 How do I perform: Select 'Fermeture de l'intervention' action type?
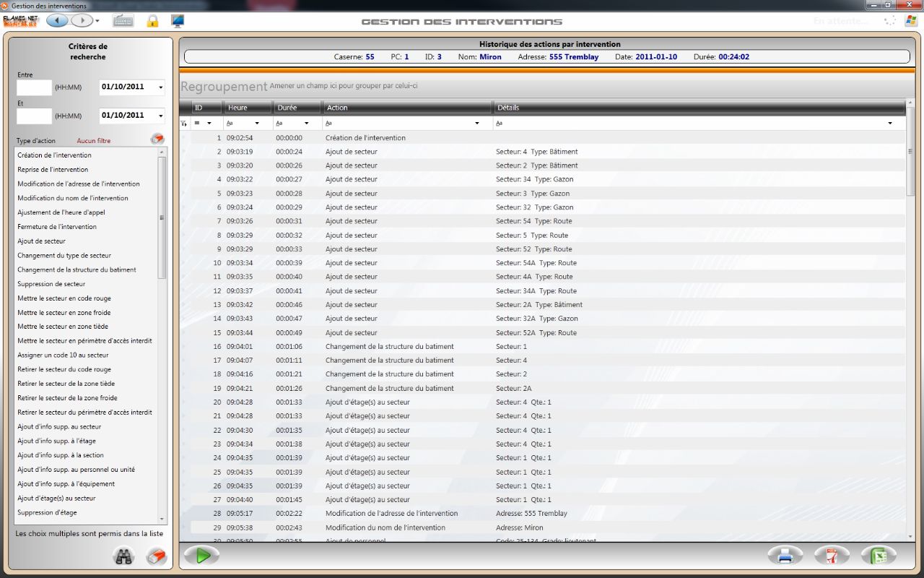coord(57,227)
